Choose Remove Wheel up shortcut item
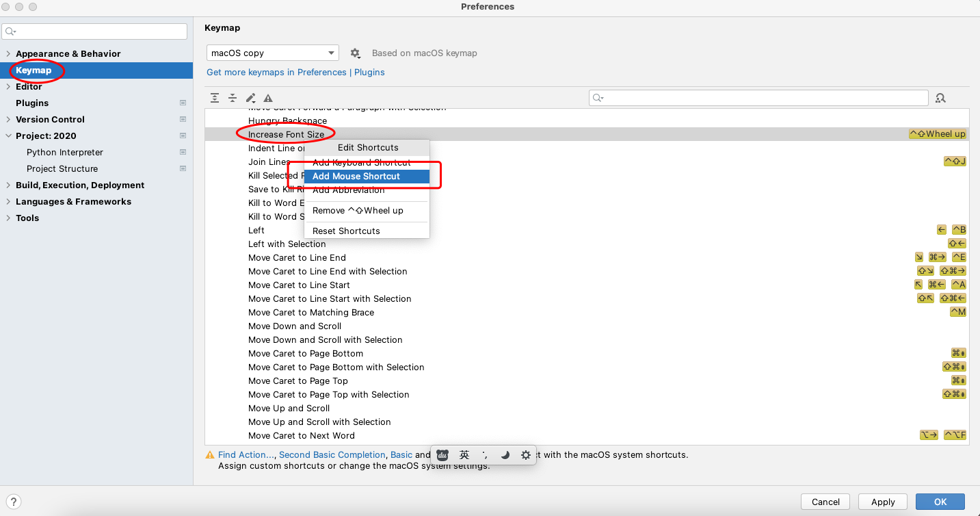The image size is (980, 516). 367,210
